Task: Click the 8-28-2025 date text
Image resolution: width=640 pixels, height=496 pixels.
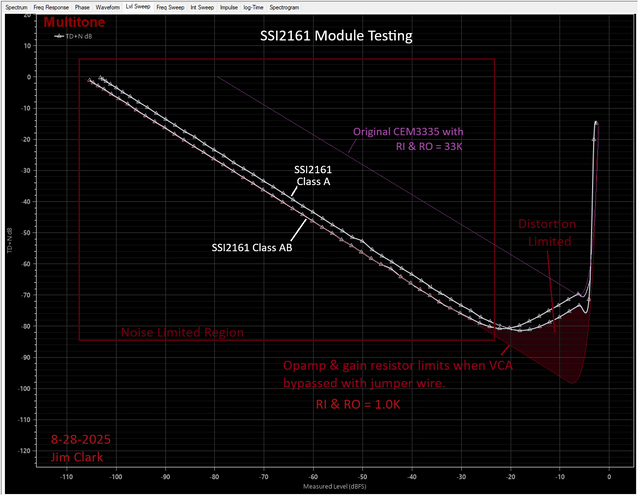Action: 80,440
